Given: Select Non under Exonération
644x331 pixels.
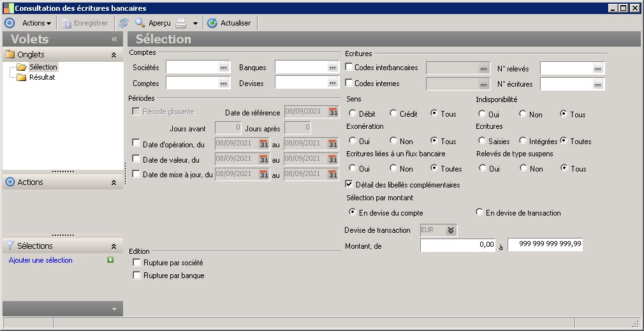Looking at the screenshot, I should (x=393, y=140).
